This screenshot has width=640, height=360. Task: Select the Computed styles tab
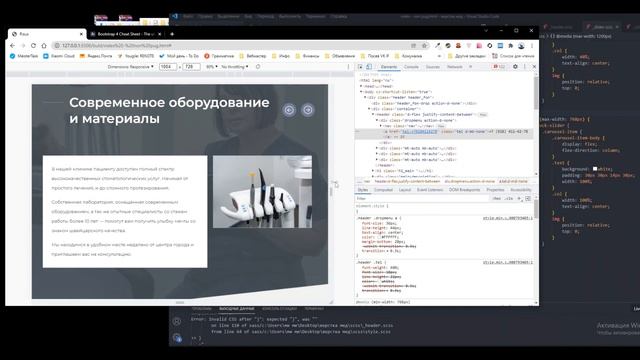click(383, 190)
